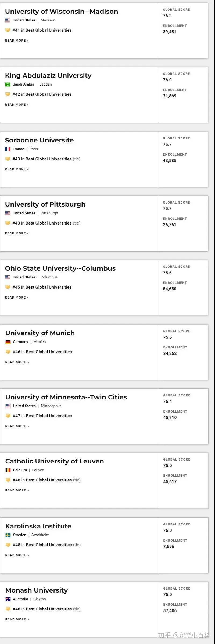Open University of Minnesota--Twin Cities heading

[66, 397]
